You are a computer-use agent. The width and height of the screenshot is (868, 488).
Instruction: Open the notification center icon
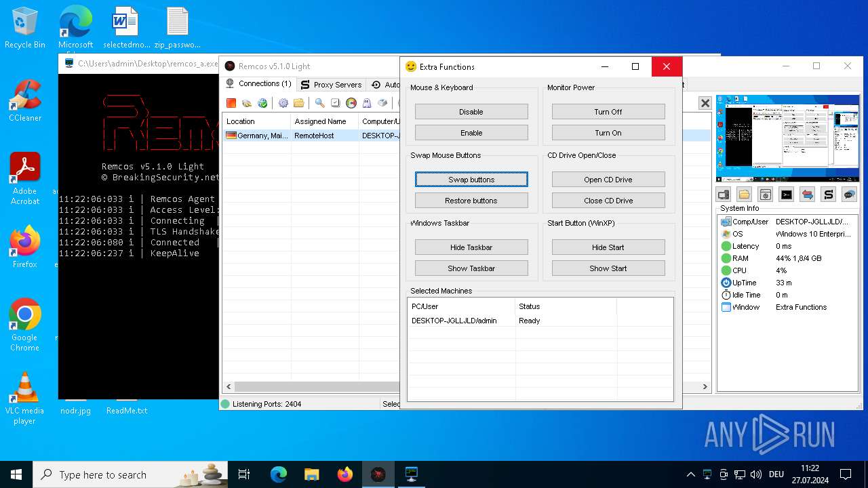[x=846, y=474]
